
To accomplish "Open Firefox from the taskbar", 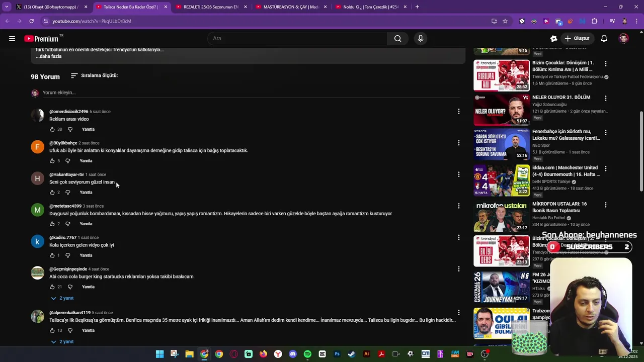I will coord(263,354).
